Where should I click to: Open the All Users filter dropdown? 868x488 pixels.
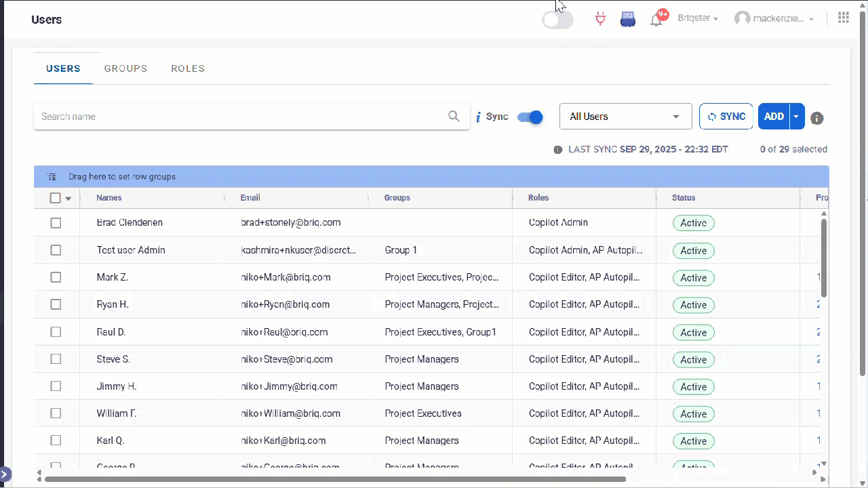pos(625,117)
